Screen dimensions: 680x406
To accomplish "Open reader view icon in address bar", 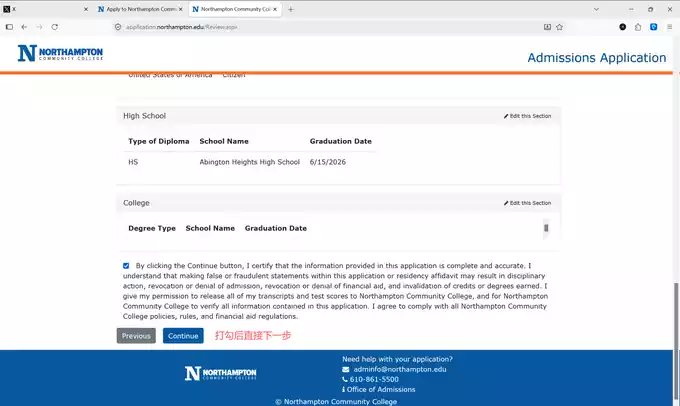I will (547, 27).
